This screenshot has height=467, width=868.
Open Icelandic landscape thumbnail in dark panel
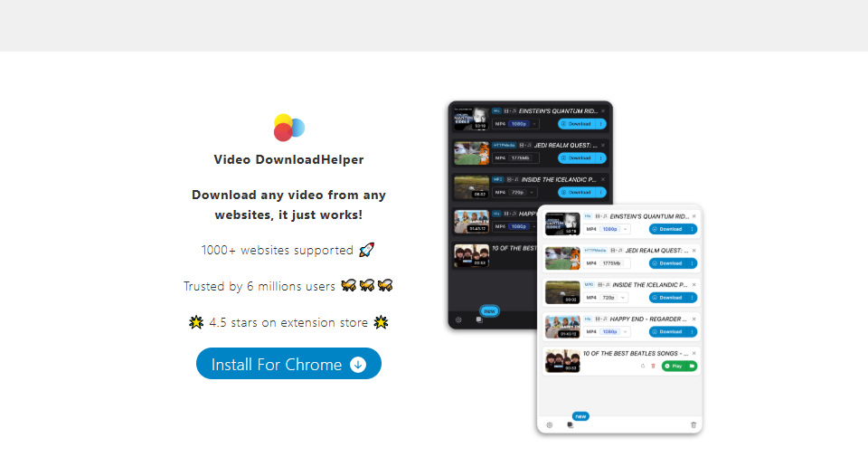(x=472, y=187)
